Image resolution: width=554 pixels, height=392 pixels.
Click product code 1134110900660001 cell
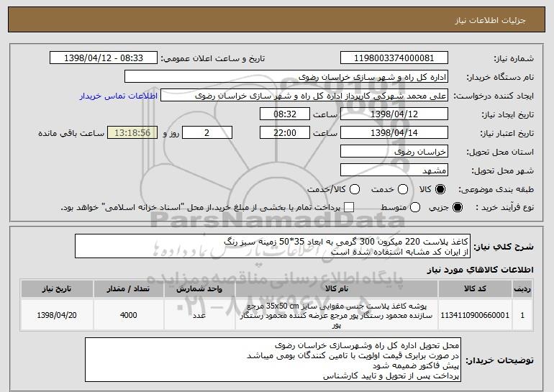(x=475, y=315)
